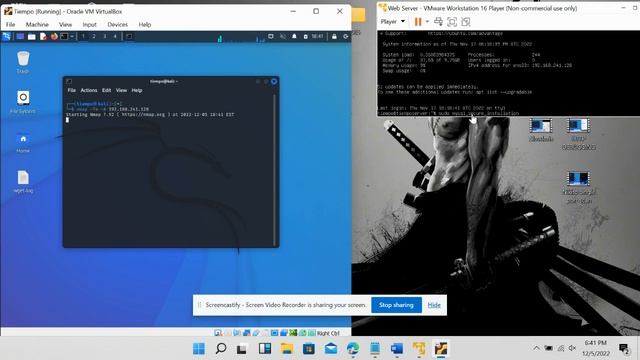Open Microsoft Store from the taskbar
This screenshot has height=360, width=640.
tap(309, 349)
